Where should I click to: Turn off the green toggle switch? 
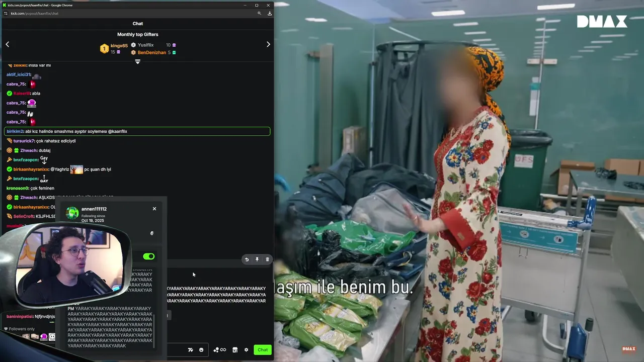tap(148, 256)
